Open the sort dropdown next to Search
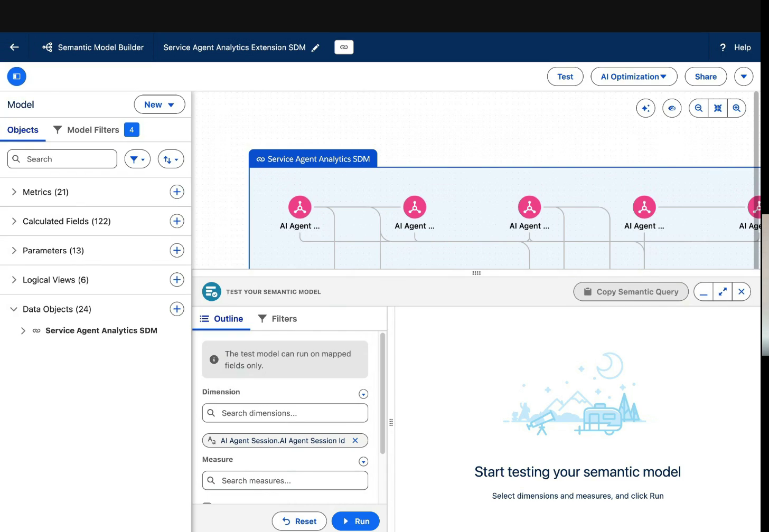 [x=171, y=159]
